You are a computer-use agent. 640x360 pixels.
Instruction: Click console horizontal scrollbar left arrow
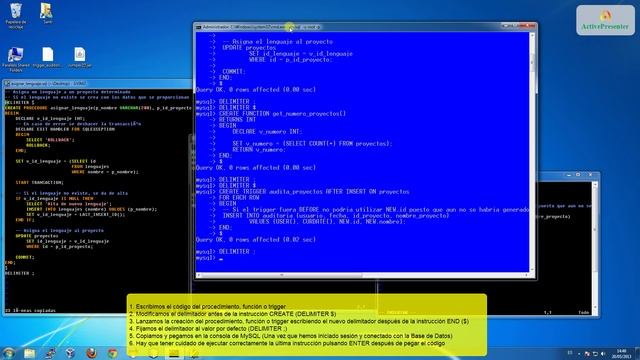point(199,275)
